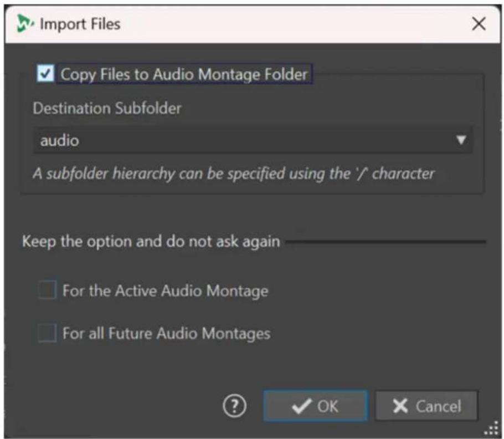The width and height of the screenshot is (504, 439).
Task: Click the Destination Subfolder label
Action: 107,108
